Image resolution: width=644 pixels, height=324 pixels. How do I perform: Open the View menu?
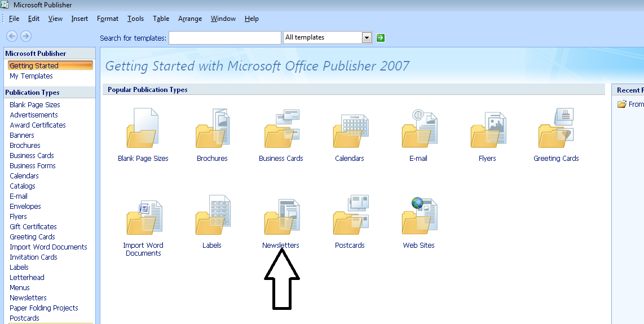click(55, 19)
